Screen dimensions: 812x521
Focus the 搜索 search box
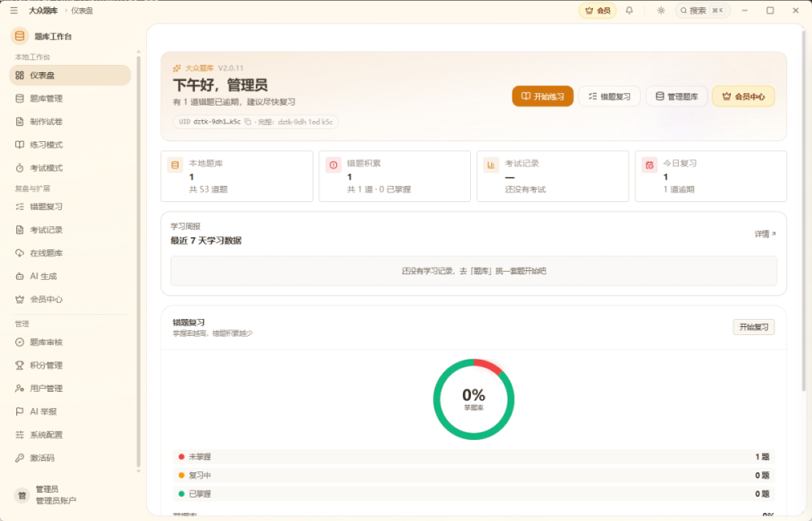coord(702,11)
